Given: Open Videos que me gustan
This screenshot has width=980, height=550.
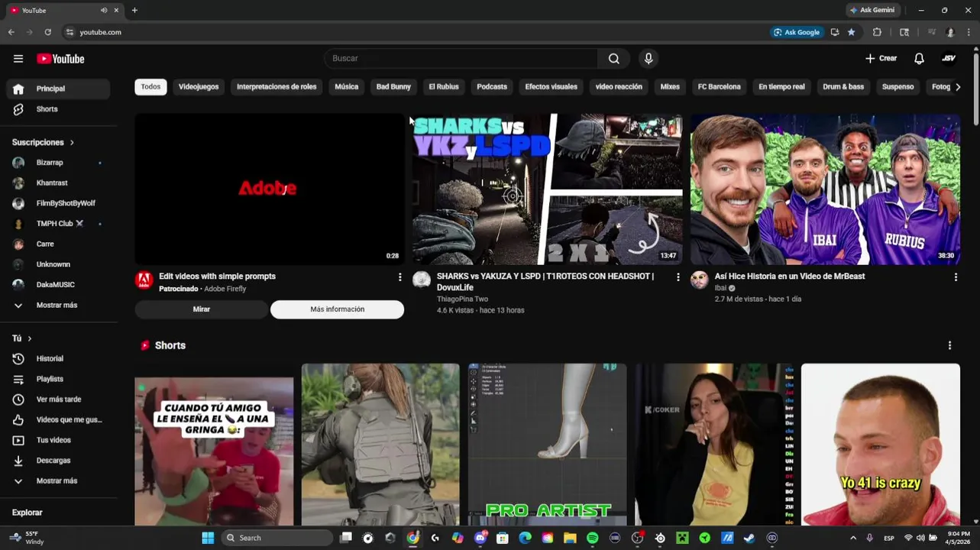Looking at the screenshot, I should click(58, 420).
